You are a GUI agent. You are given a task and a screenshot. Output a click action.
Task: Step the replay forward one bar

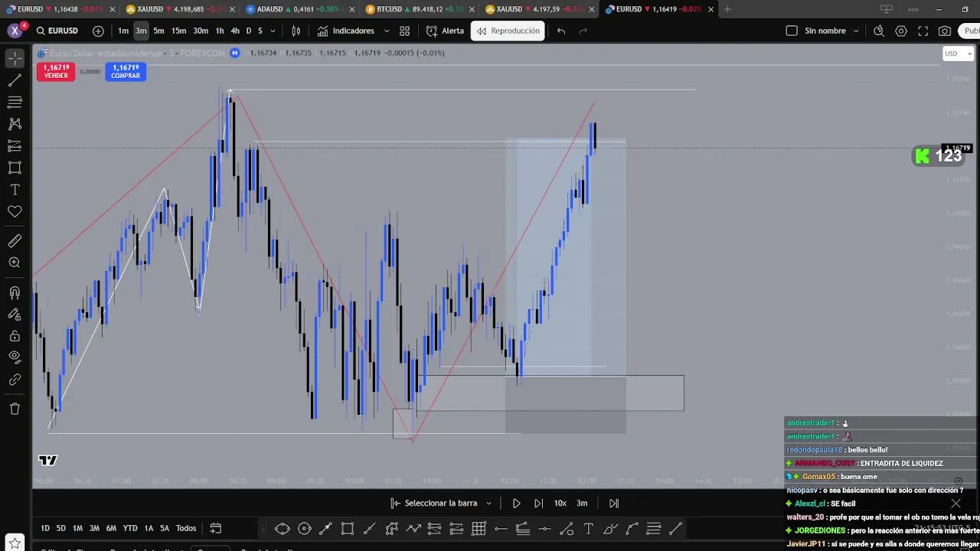click(x=538, y=503)
